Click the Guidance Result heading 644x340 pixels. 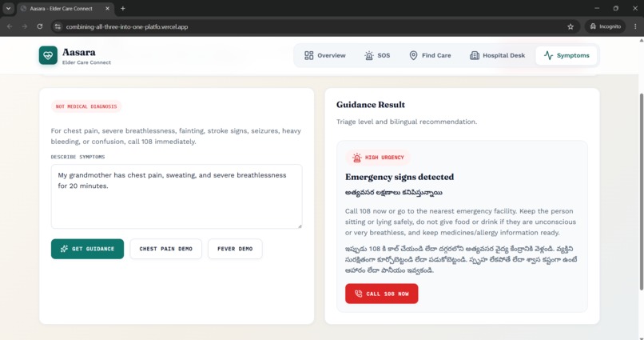pos(371,105)
